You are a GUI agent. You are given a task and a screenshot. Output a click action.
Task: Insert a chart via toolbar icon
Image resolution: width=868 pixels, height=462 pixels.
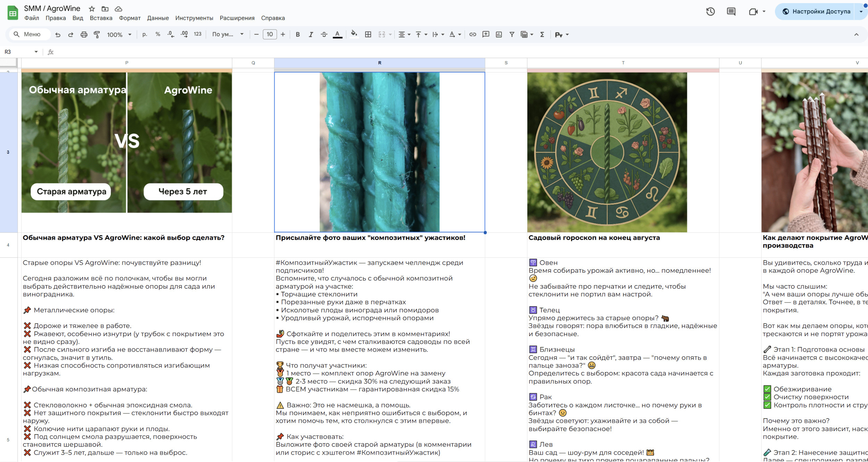pyautogui.click(x=499, y=34)
